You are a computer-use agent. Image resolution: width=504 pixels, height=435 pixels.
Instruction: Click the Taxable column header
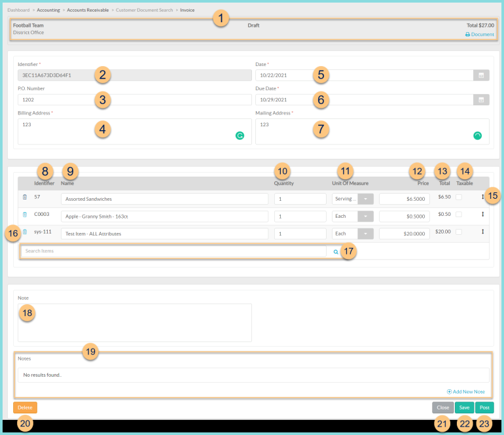[465, 183]
